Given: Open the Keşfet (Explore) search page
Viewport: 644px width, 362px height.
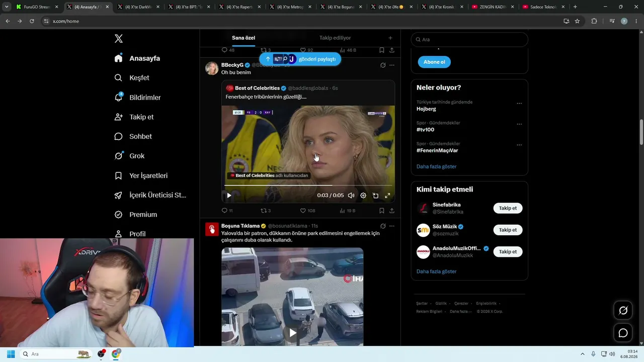Looking at the screenshot, I should click(x=132, y=78).
